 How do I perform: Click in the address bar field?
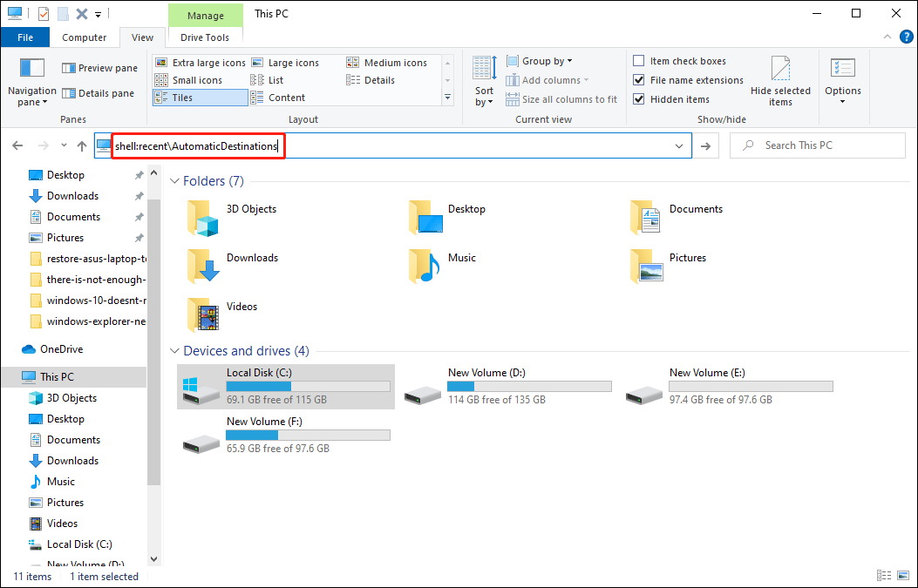click(393, 145)
